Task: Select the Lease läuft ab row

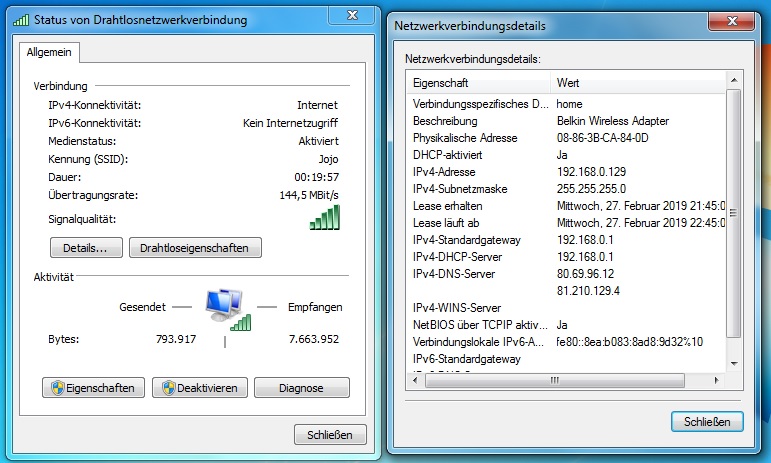Action: pos(566,223)
